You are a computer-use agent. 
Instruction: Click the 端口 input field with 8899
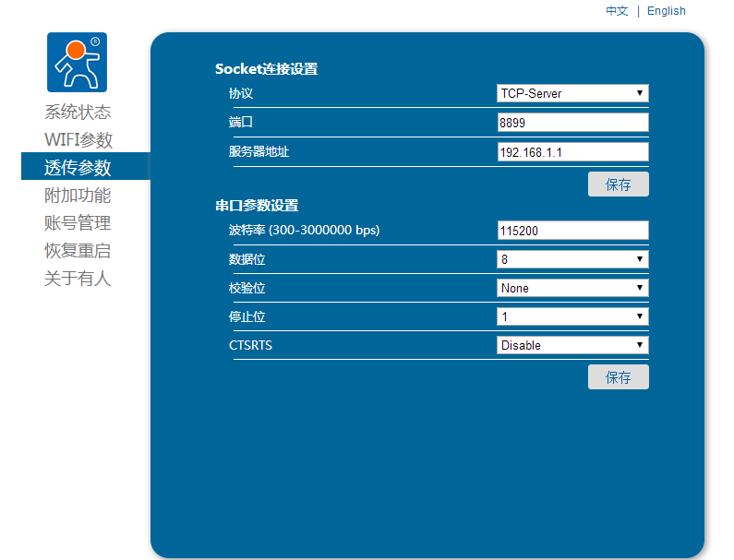572,123
